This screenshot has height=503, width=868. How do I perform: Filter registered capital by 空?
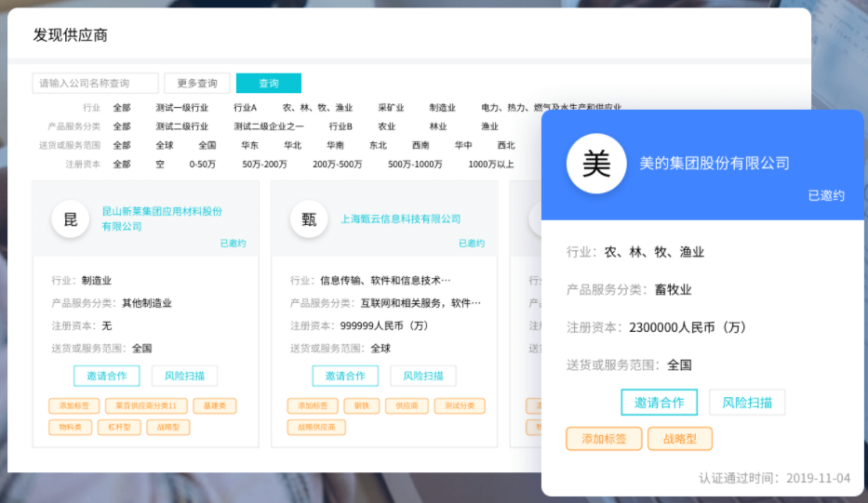point(160,164)
